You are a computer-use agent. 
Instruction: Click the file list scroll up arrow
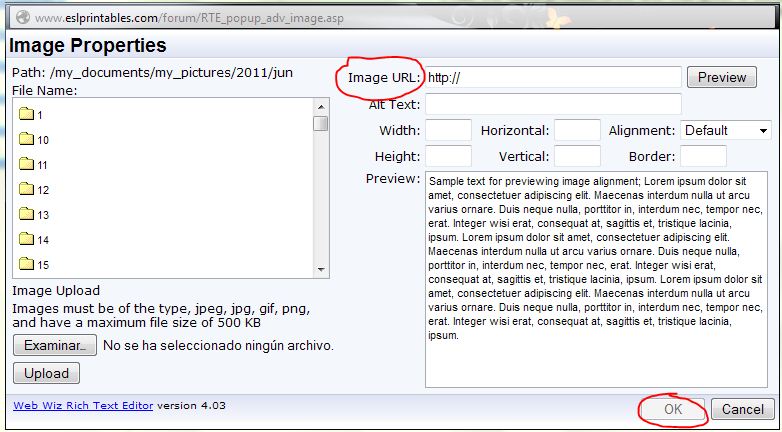click(x=321, y=106)
